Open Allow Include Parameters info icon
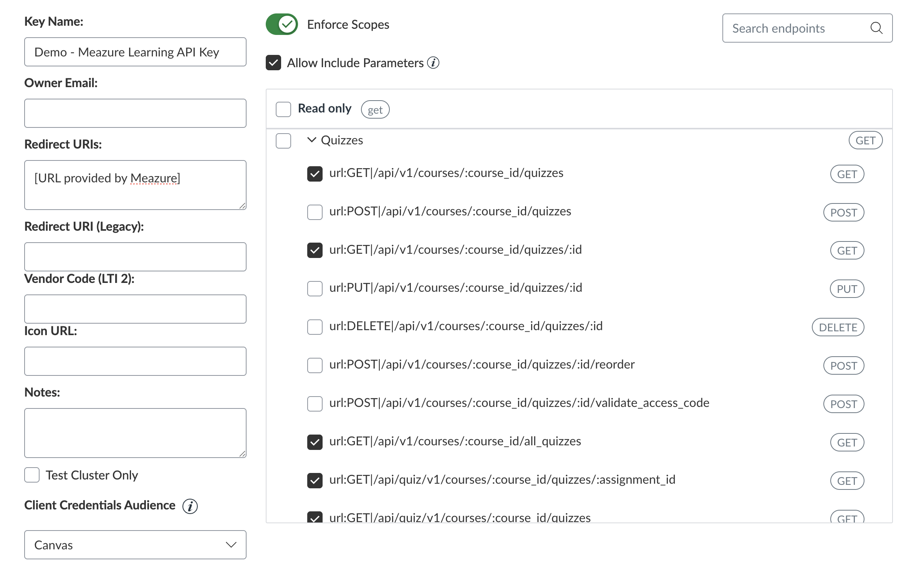 pos(433,63)
